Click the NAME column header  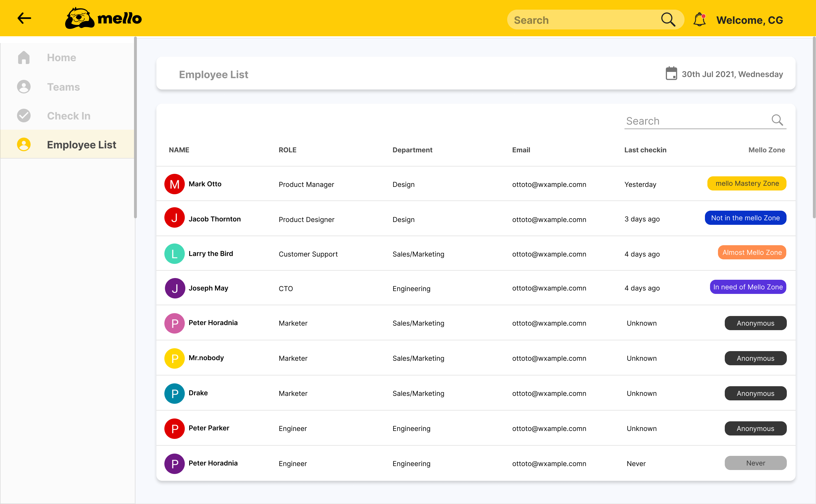click(x=179, y=150)
